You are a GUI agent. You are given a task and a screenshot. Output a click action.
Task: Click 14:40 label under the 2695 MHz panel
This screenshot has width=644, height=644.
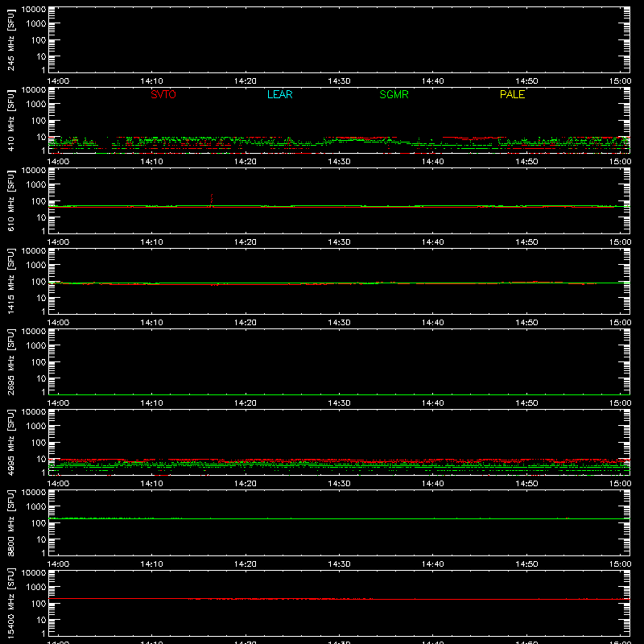click(433, 403)
